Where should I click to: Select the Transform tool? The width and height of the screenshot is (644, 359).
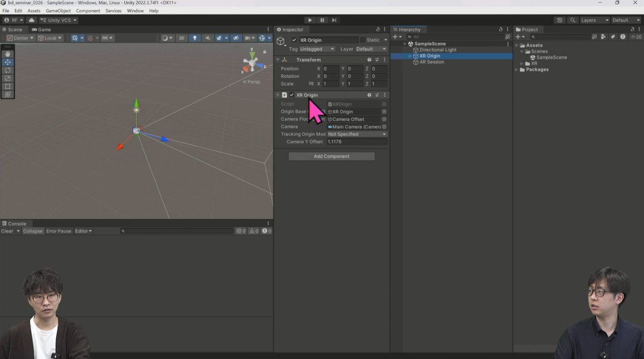tap(8, 94)
